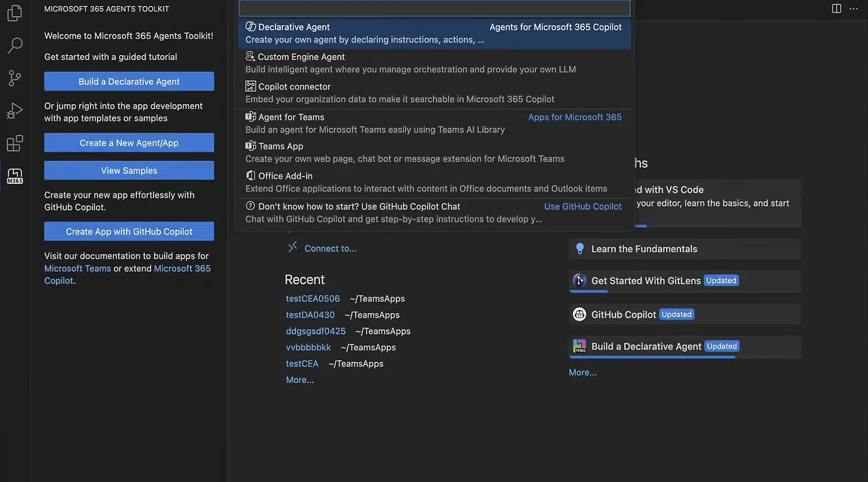The width and height of the screenshot is (868, 482).
Task: Open recent project testCEA0506
Action: tap(313, 298)
